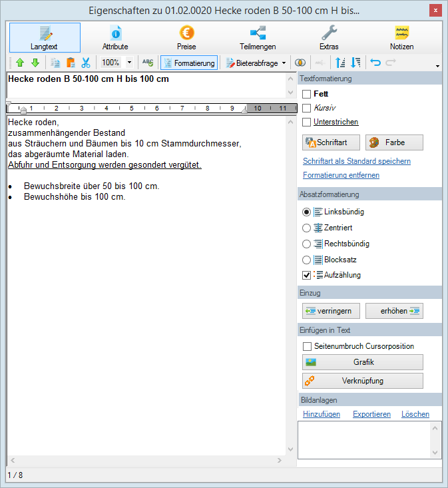This screenshot has width=448, height=488.
Task: Click the Verknüpfung button
Action: coord(363,381)
